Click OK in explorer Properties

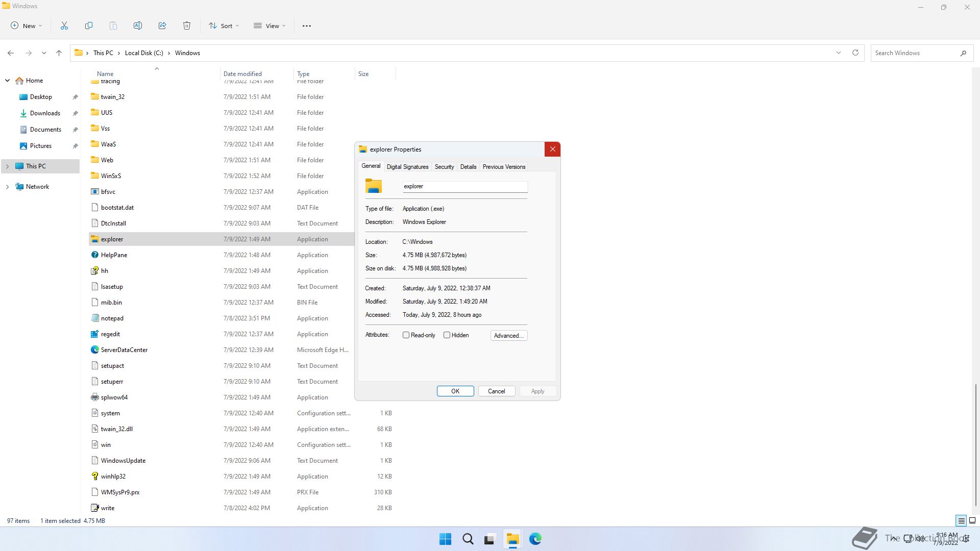click(455, 391)
